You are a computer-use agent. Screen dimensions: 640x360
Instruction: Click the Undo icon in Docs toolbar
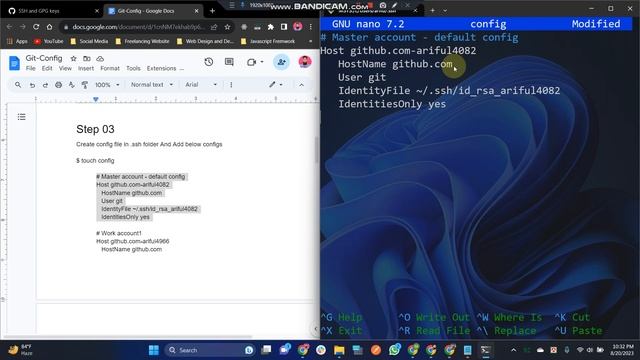[32, 85]
